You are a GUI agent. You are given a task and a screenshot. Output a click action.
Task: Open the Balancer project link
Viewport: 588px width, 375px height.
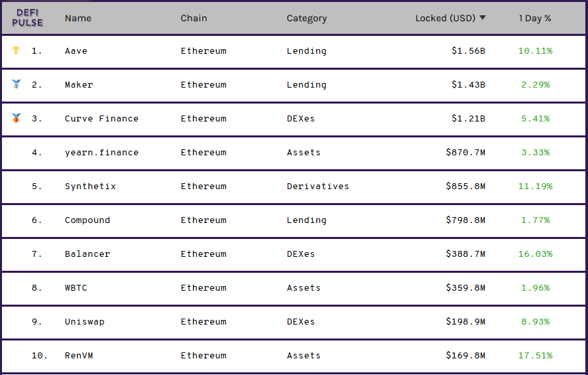(x=88, y=254)
